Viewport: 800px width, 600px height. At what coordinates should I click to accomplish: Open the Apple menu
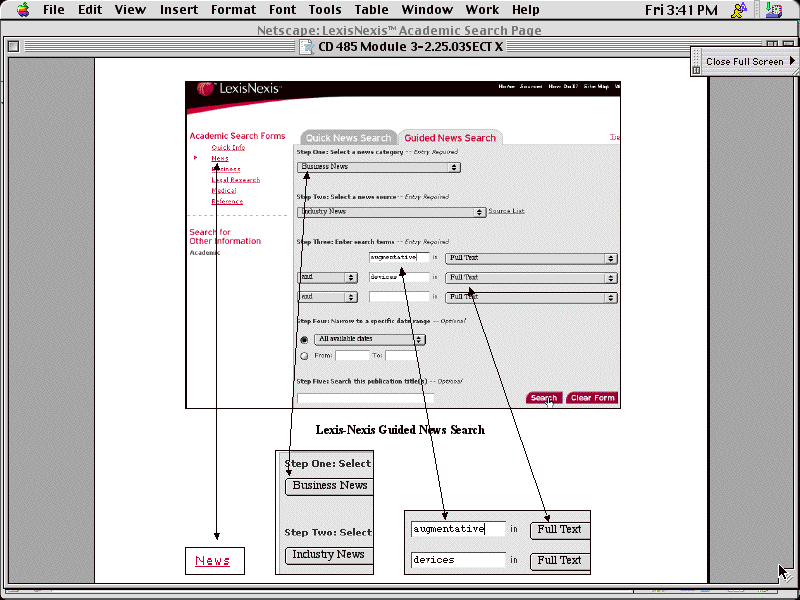coord(23,10)
